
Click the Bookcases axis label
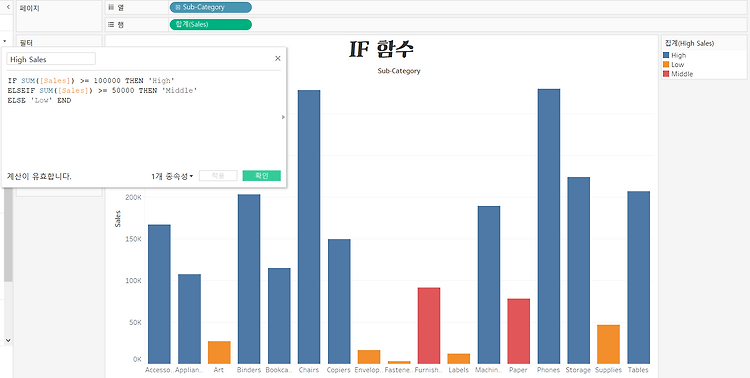279,370
